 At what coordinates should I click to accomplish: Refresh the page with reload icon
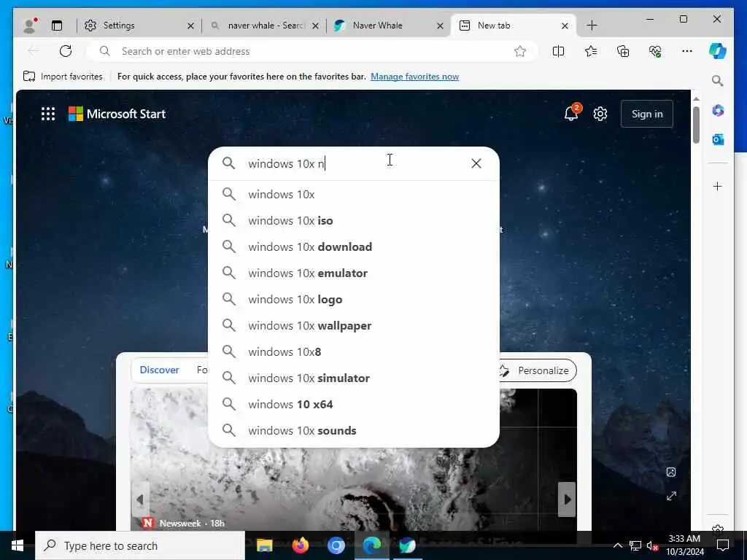66,51
